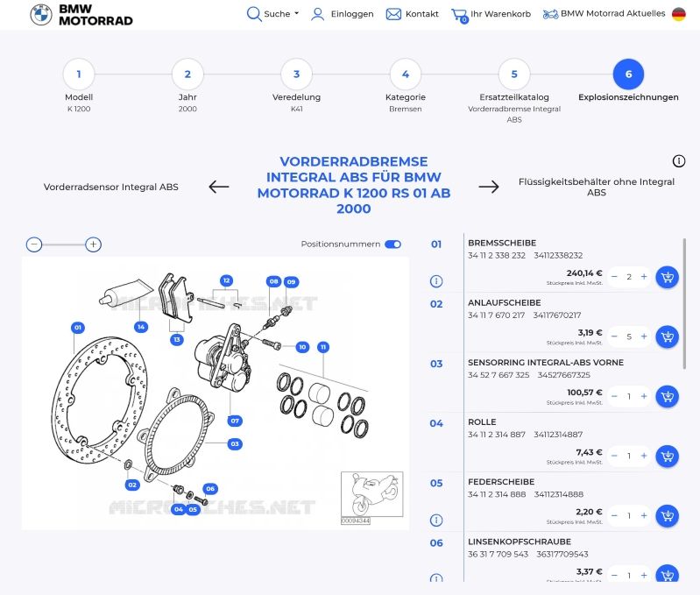700x595 pixels.
Task: Click the diagram zoom slider track
Action: 64,244
